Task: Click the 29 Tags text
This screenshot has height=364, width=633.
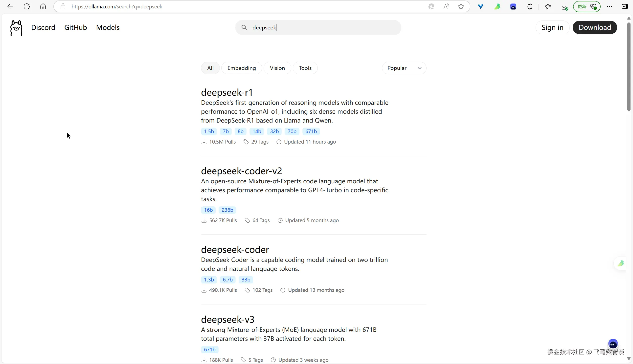Action: [260, 142]
